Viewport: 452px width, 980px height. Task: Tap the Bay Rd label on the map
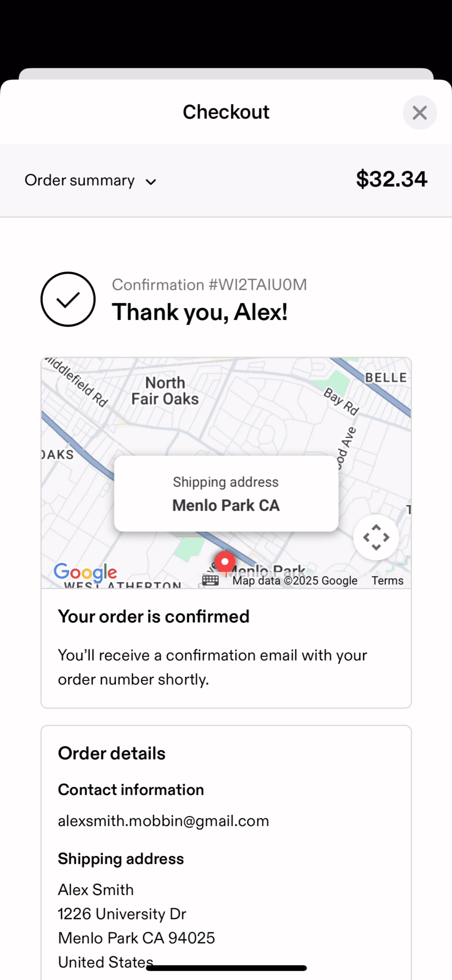(x=341, y=401)
